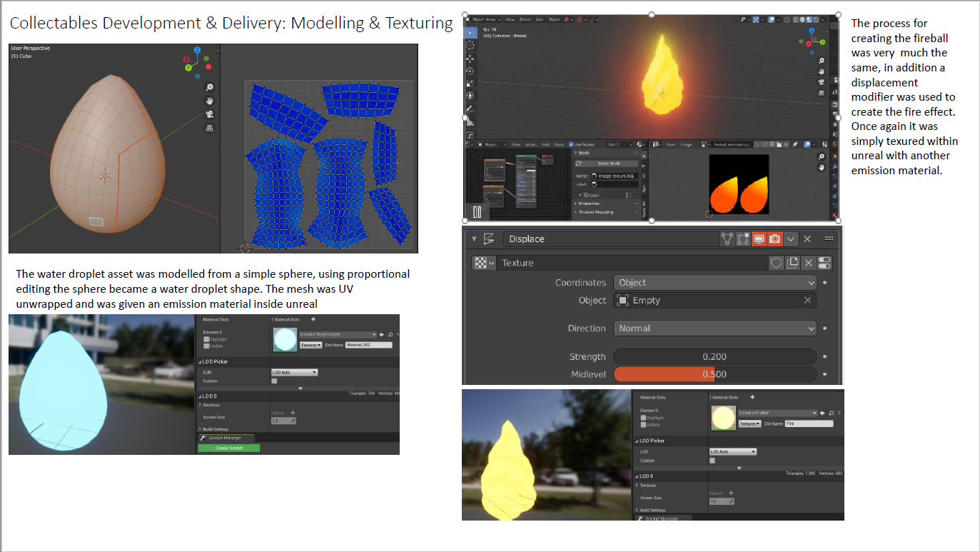Select the Select Box tool in fireball viewport
The width and height of the screenshot is (980, 552).
coord(470,32)
